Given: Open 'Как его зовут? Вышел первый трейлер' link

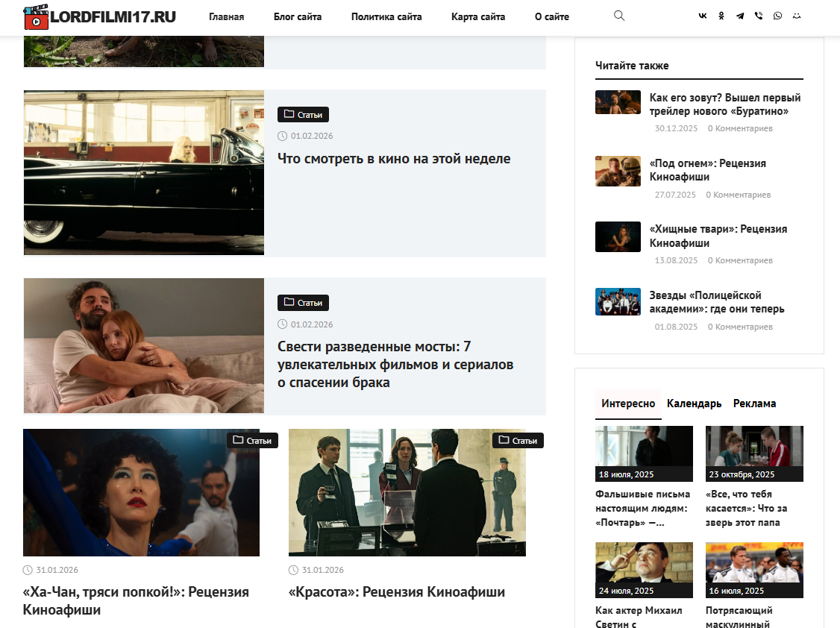Looking at the screenshot, I should [725, 104].
